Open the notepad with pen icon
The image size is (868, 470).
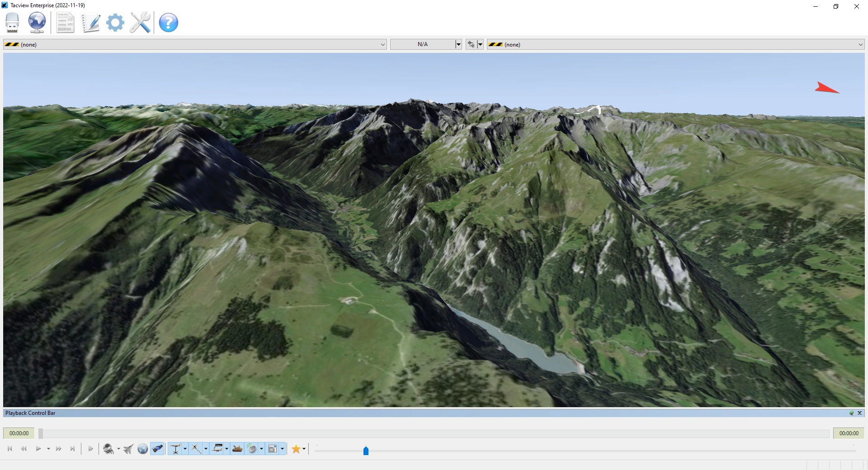(x=90, y=23)
